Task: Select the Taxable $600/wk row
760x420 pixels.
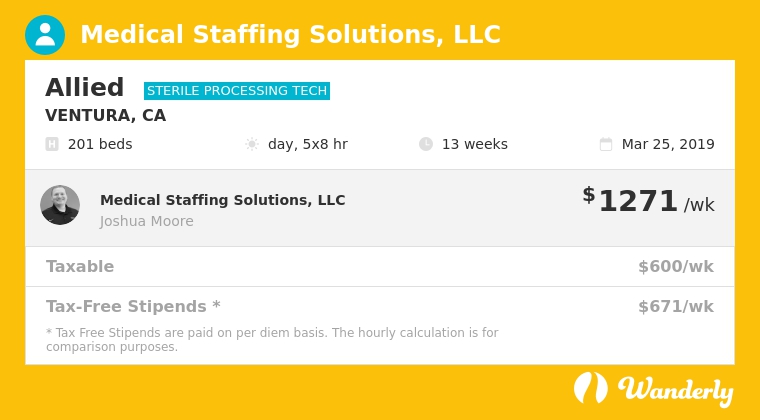Action: click(x=380, y=266)
